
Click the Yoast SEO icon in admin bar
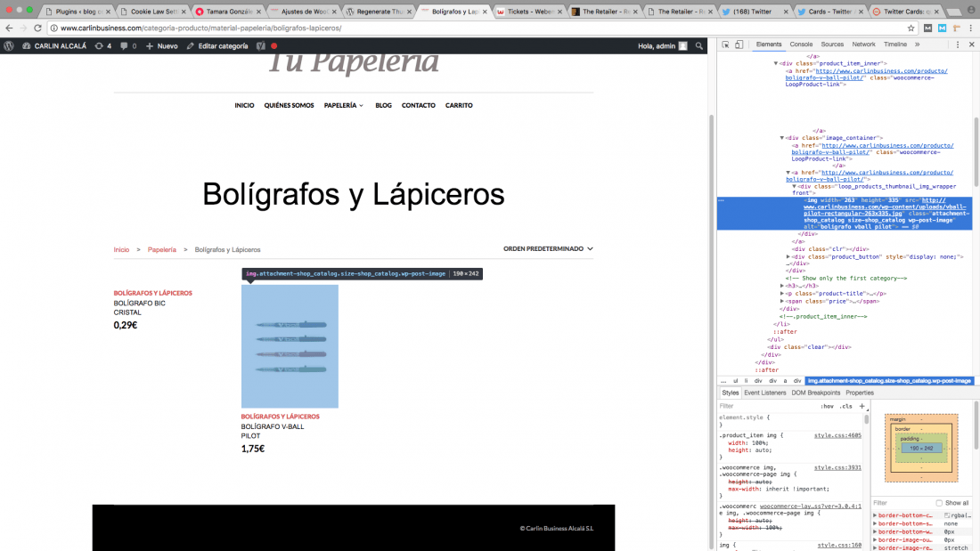pyautogui.click(x=261, y=46)
